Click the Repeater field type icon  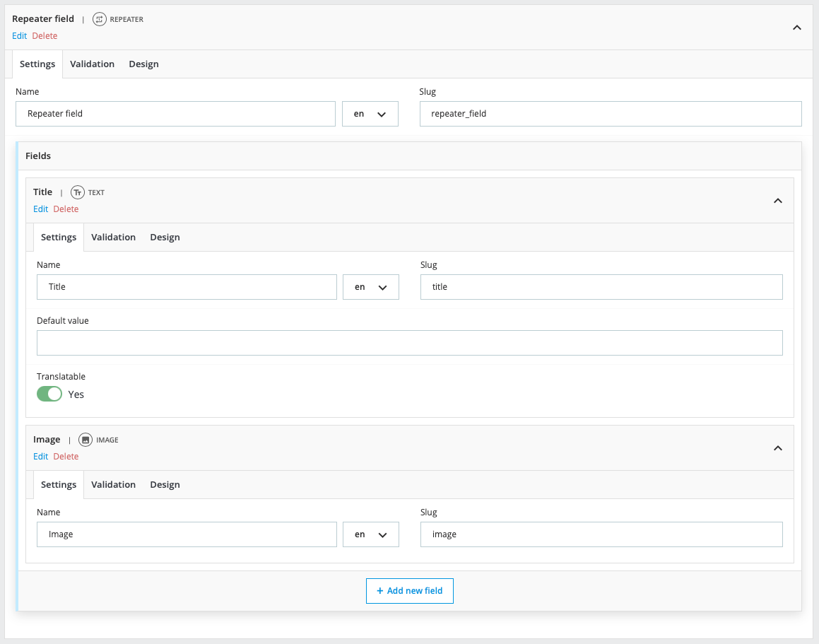[100, 19]
